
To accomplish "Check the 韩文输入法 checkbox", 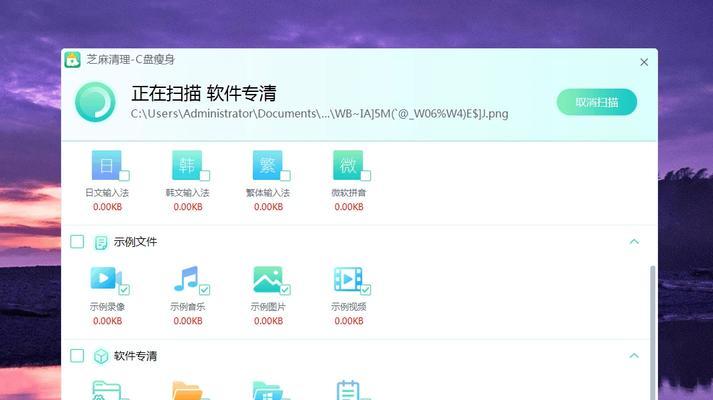I will click(x=205, y=175).
